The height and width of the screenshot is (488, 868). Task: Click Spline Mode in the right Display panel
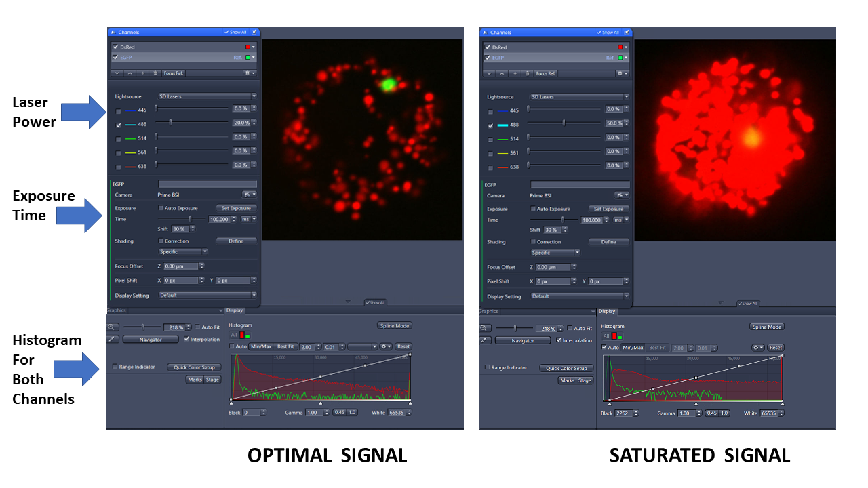767,327
